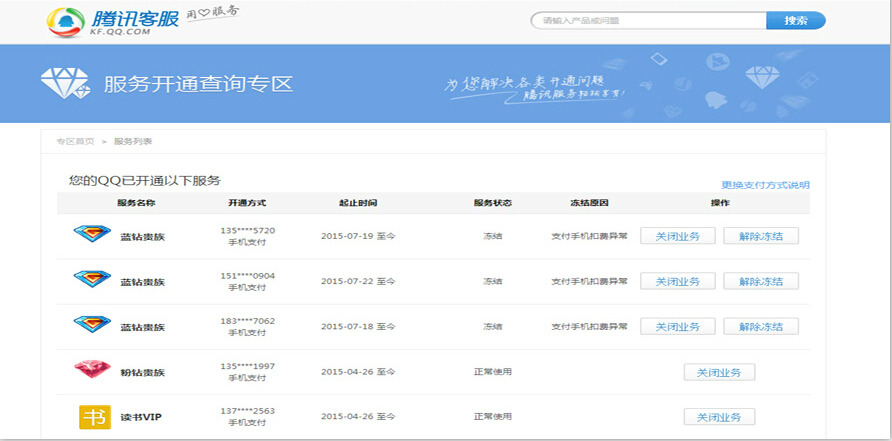Image resolution: width=892 pixels, height=441 pixels.
Task: Close service for 蓝钻贵族 paid by 151****0904
Action: point(677,282)
